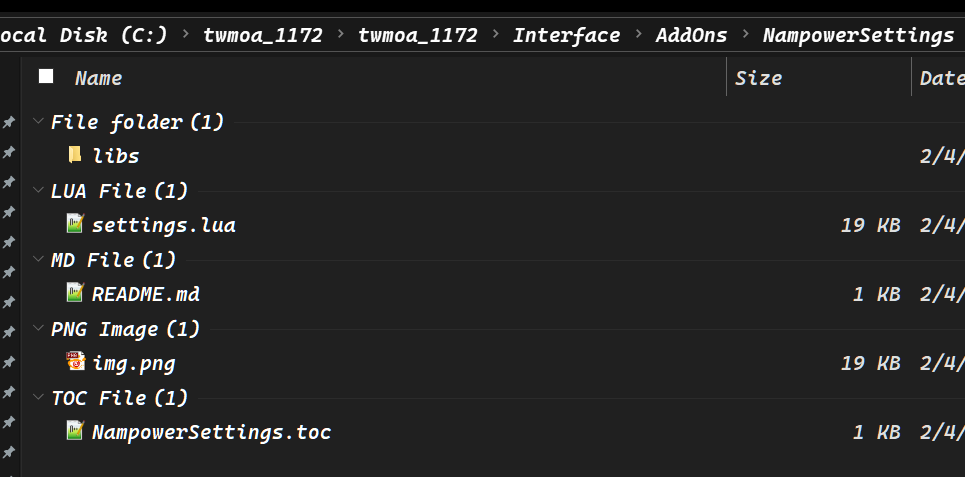Click the pin icon beside settings.lua row

pos(8,212)
